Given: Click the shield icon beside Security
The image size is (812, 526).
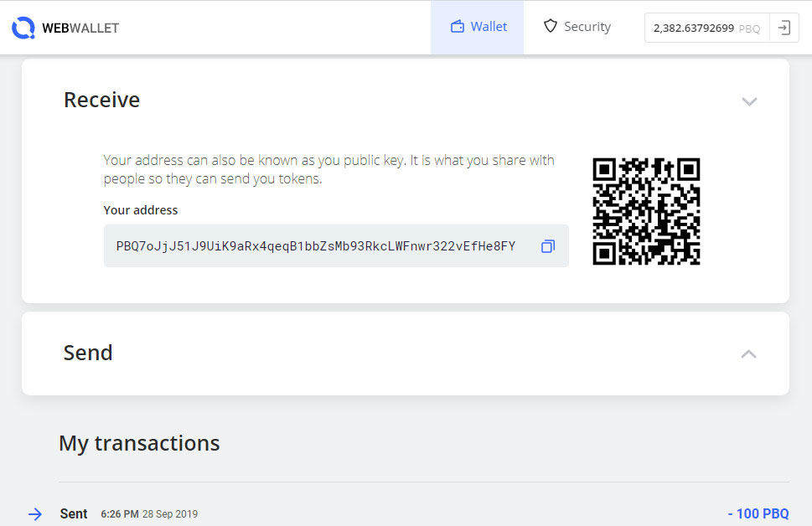Looking at the screenshot, I should pyautogui.click(x=551, y=26).
